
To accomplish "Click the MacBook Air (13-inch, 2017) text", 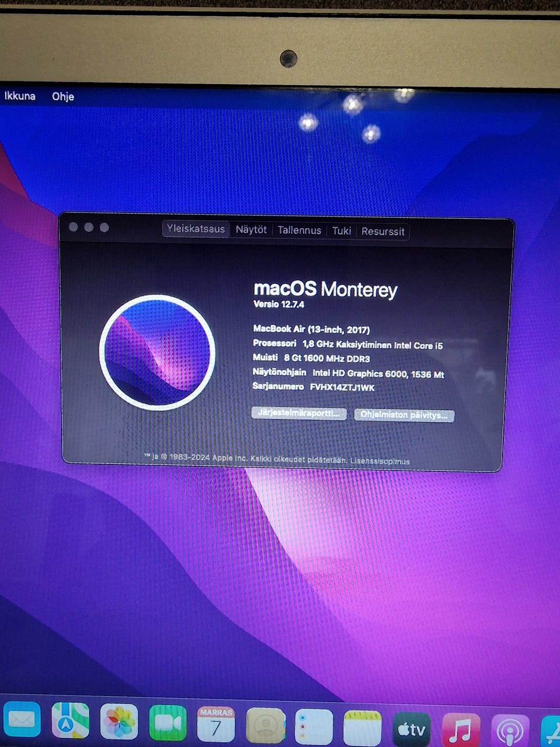I will (311, 329).
